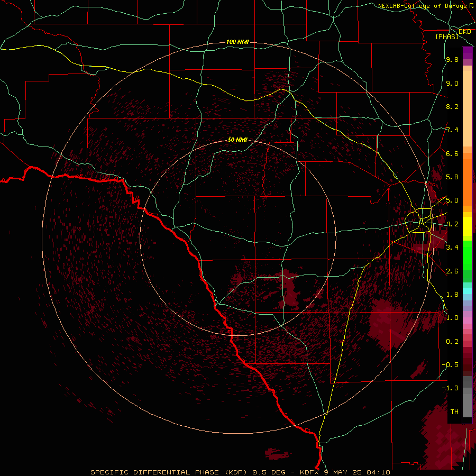Click the 8.2 value on the color scale
The image size is (476, 476).
click(452, 106)
